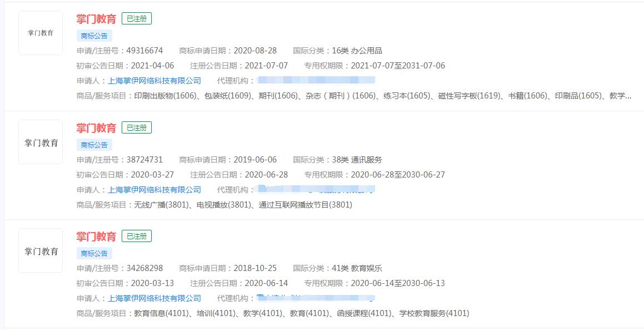This screenshot has height=330, width=644.
Task: Select registration number 49316674
Action: pos(144,51)
